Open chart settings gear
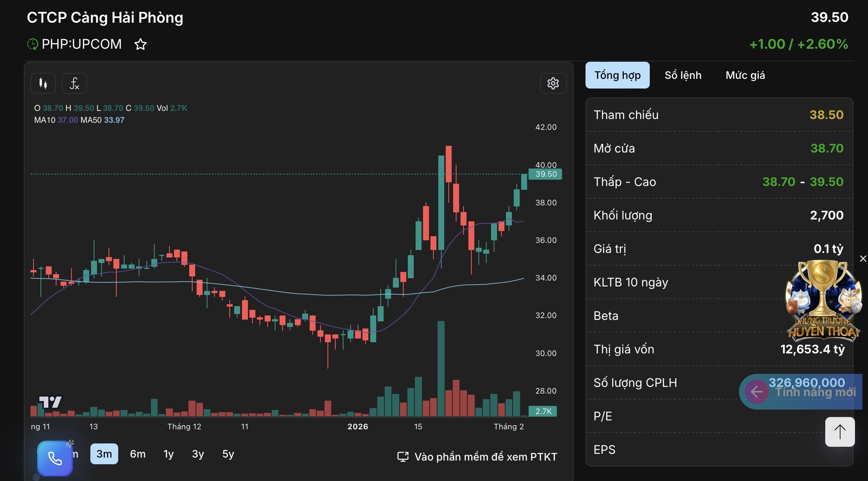The width and height of the screenshot is (868, 481). tap(553, 83)
